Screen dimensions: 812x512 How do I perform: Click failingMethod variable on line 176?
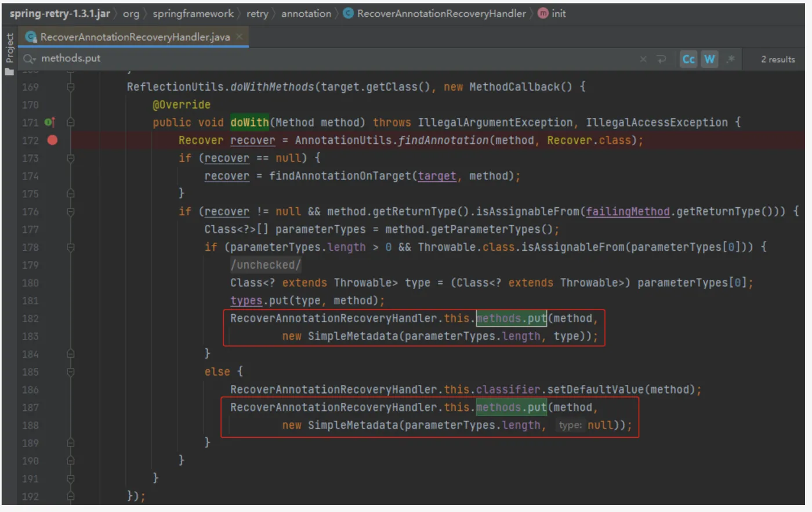pos(628,211)
